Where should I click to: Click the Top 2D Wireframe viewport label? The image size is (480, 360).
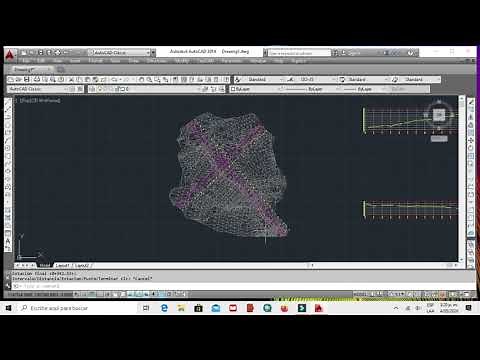point(40,100)
